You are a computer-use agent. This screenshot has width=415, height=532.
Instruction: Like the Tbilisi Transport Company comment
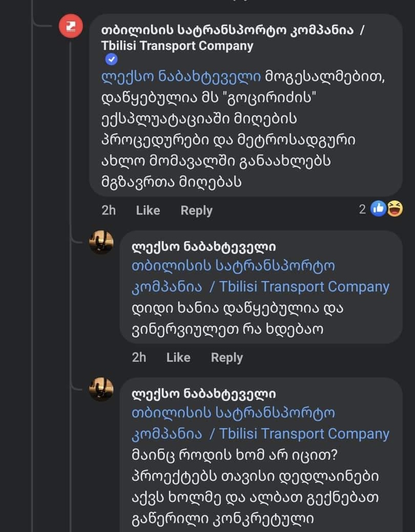click(x=148, y=210)
